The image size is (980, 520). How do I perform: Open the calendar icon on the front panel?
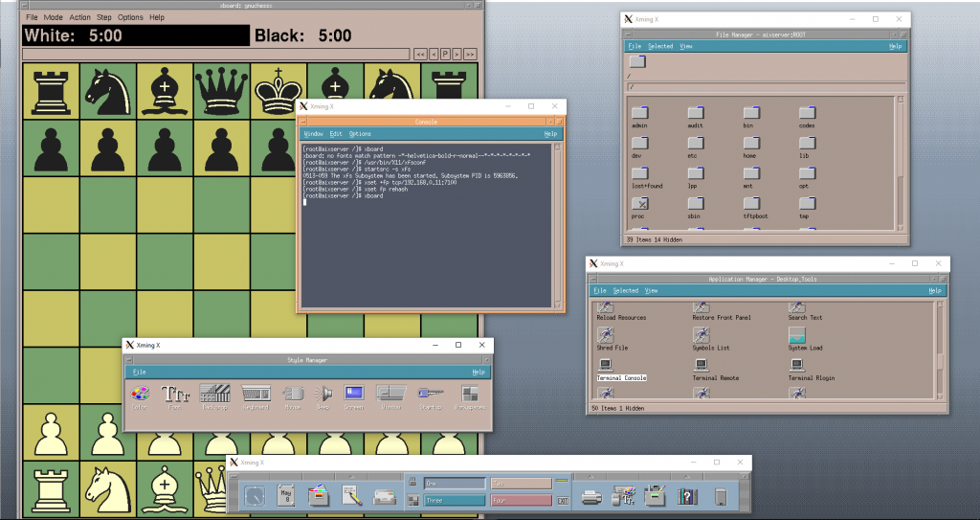tap(286, 496)
